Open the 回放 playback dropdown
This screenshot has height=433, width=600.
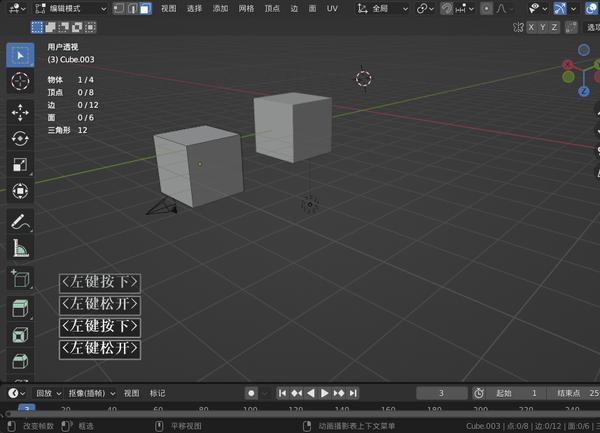48,393
